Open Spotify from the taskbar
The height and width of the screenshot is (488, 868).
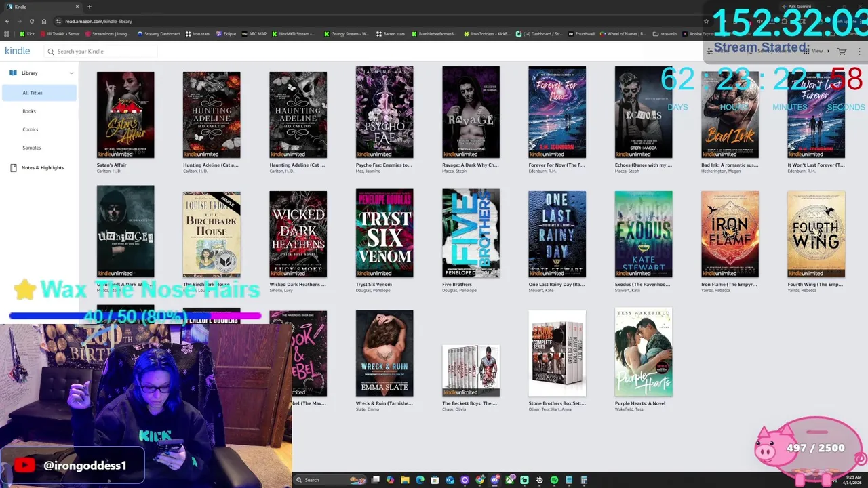tap(554, 480)
